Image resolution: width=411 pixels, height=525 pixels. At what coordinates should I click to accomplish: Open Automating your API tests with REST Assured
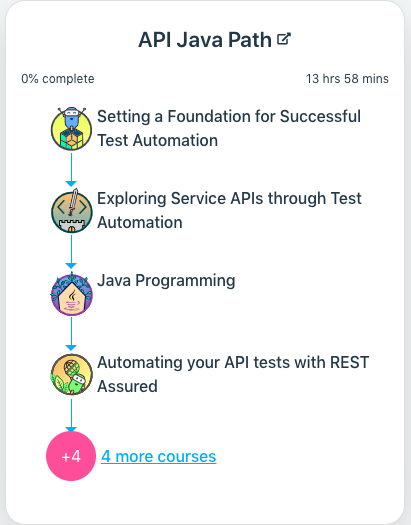click(233, 374)
